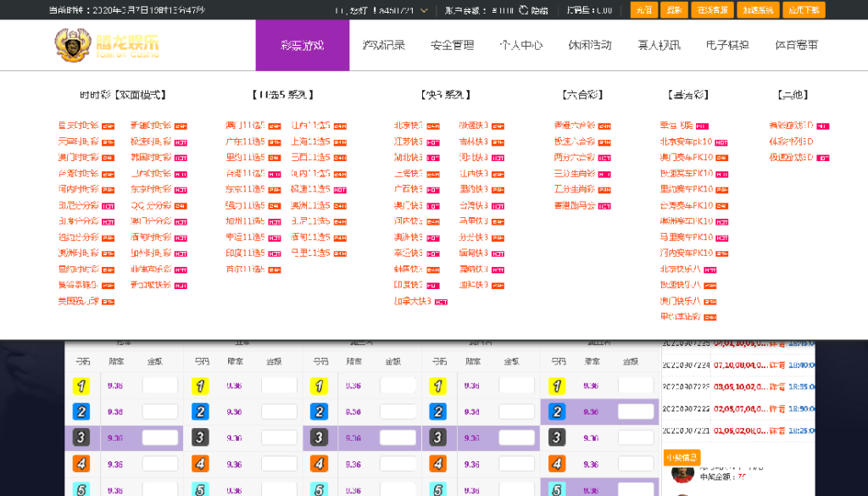
Task: Go to the 体育赛事 section
Action: pyautogui.click(x=797, y=45)
